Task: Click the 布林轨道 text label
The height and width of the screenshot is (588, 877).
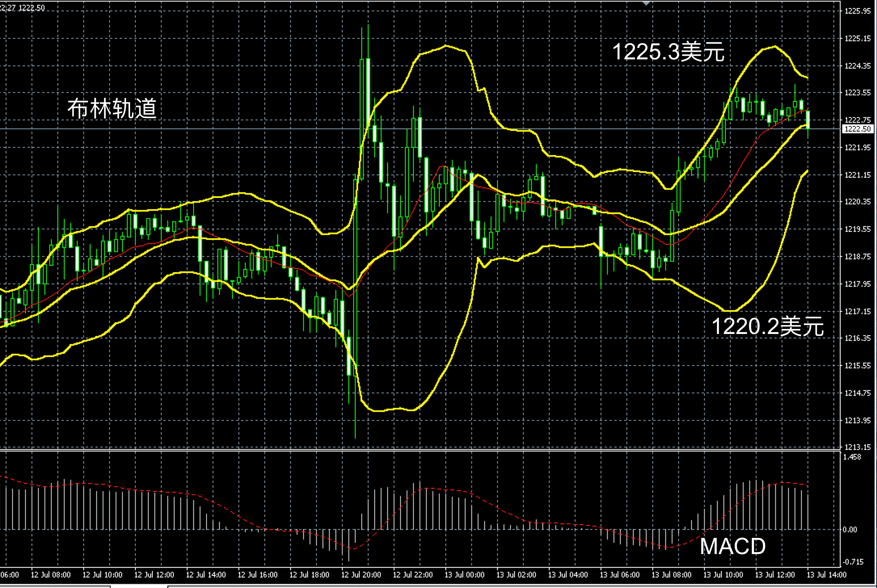Action: (x=112, y=108)
